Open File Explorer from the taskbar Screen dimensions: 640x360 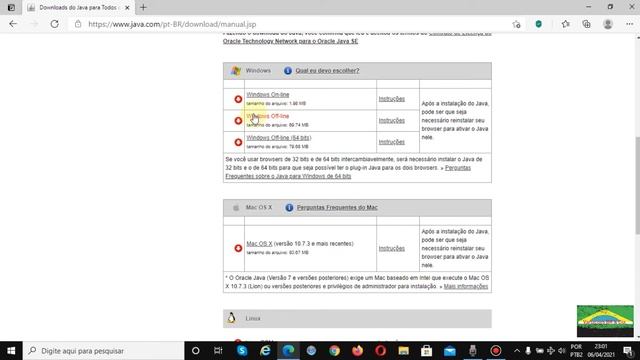[x=404, y=351]
